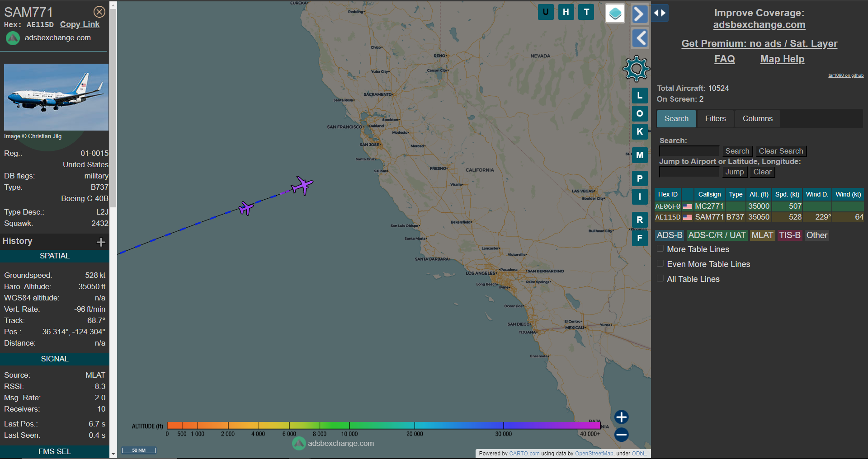
Task: Click the M map option button
Action: click(640, 155)
